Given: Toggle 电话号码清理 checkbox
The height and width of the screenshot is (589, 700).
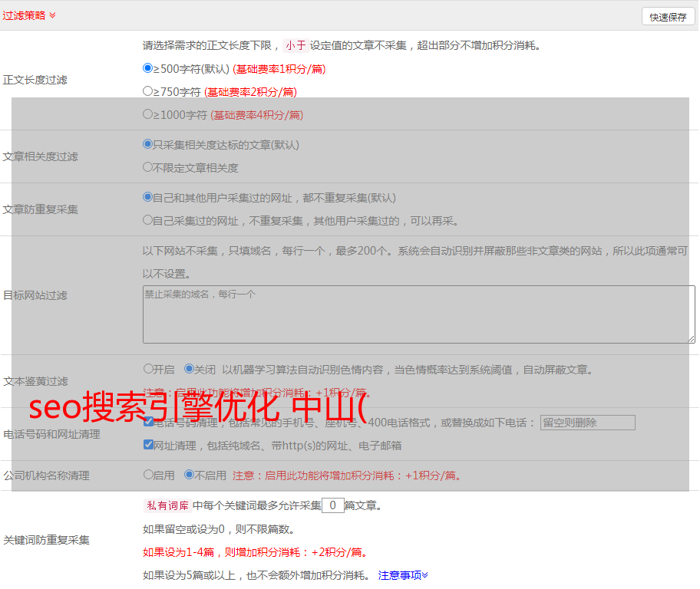Looking at the screenshot, I should click(x=149, y=422).
